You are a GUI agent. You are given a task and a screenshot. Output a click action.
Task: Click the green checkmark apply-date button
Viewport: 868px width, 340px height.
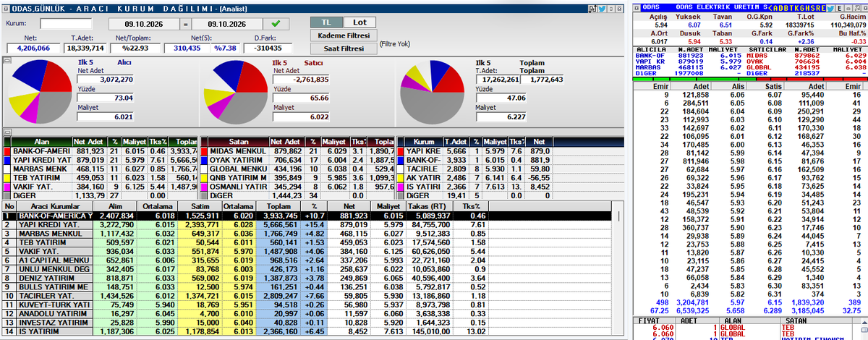(277, 23)
